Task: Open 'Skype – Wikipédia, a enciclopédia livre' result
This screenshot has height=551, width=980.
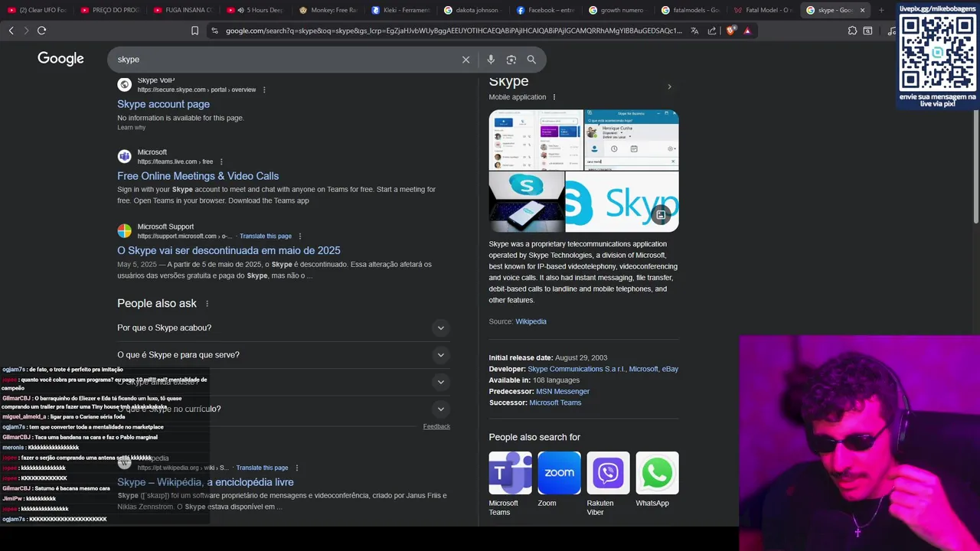Action: 205,482
